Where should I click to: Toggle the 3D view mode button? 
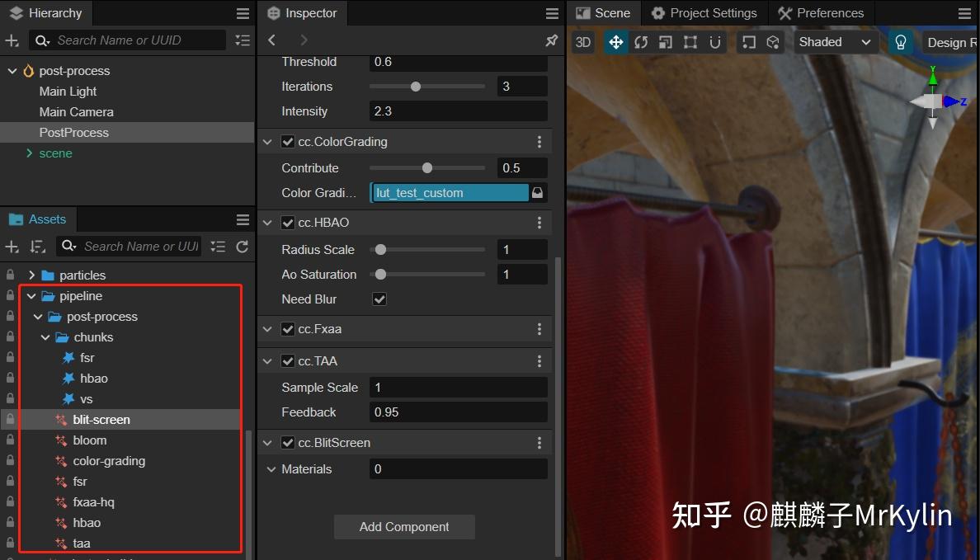tap(582, 41)
